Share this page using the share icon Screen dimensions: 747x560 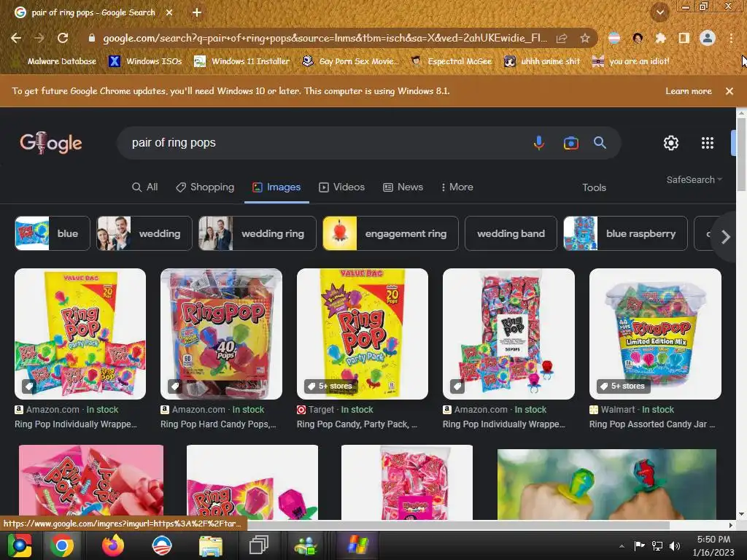[x=562, y=38]
